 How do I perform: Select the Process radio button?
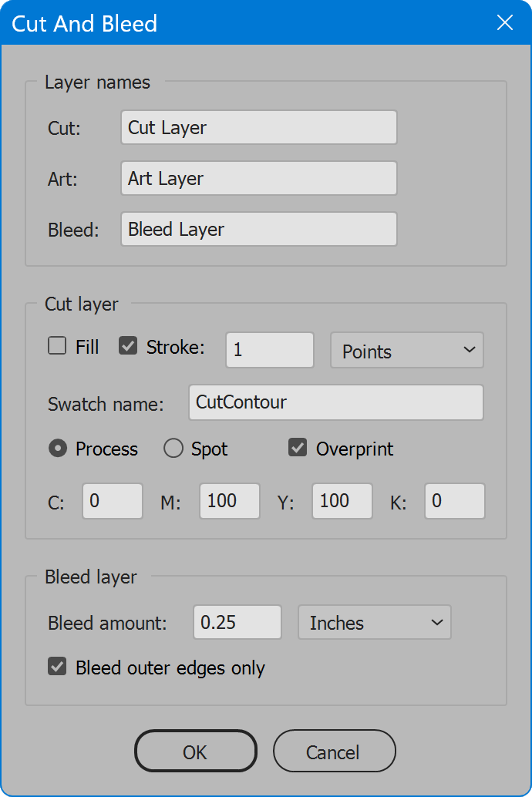(x=58, y=449)
